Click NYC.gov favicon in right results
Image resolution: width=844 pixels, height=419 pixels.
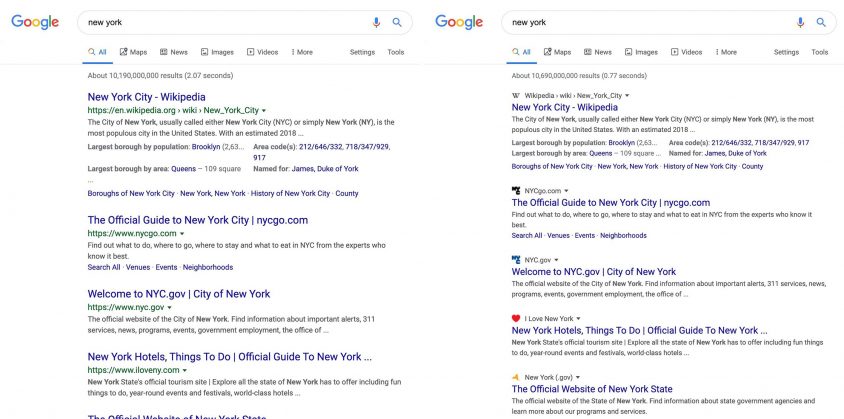pos(516,260)
